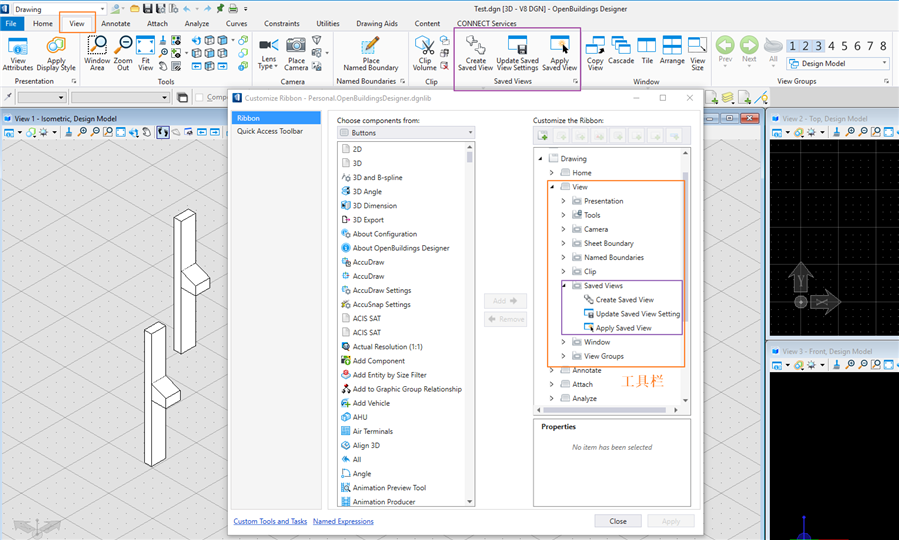The width and height of the screenshot is (899, 540).
Task: Toggle view 4 in View Groups
Action: pyautogui.click(x=831, y=46)
